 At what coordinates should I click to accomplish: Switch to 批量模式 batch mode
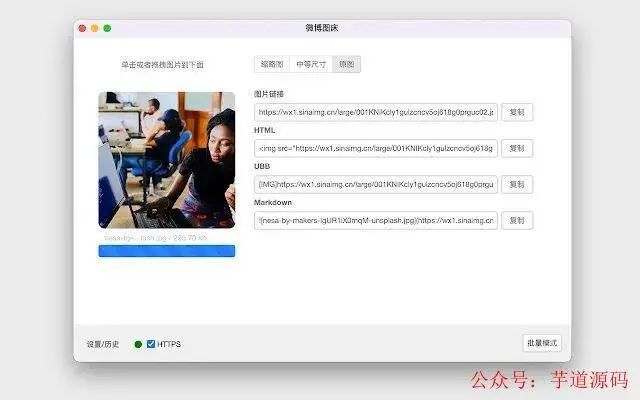tap(542, 343)
